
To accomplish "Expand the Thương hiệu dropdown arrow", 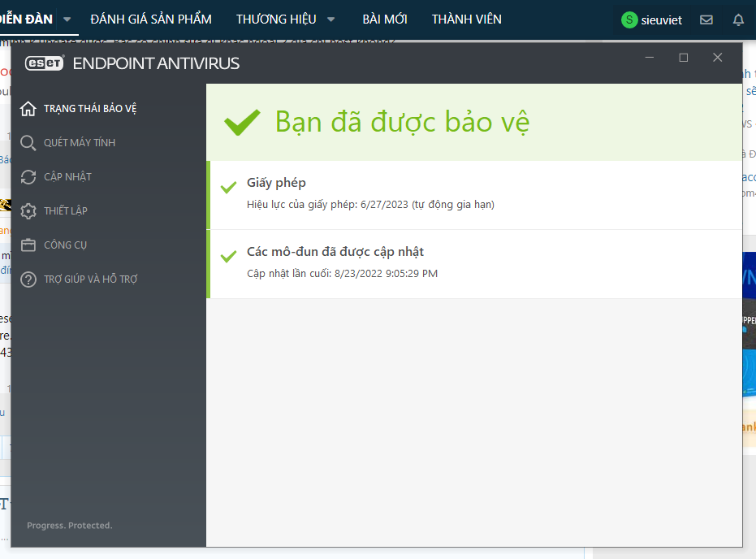I will click(x=330, y=19).
